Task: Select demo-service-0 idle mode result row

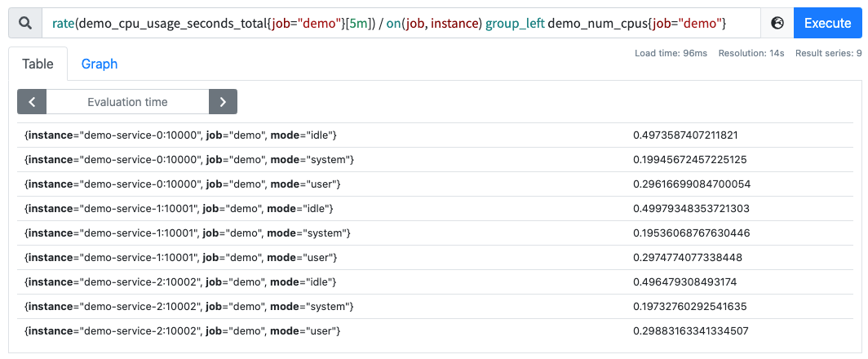Action: coord(435,135)
